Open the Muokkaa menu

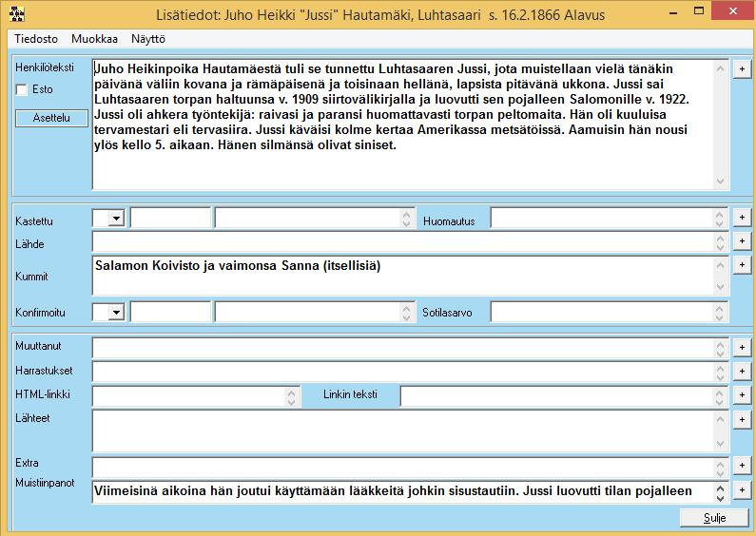pyautogui.click(x=94, y=39)
